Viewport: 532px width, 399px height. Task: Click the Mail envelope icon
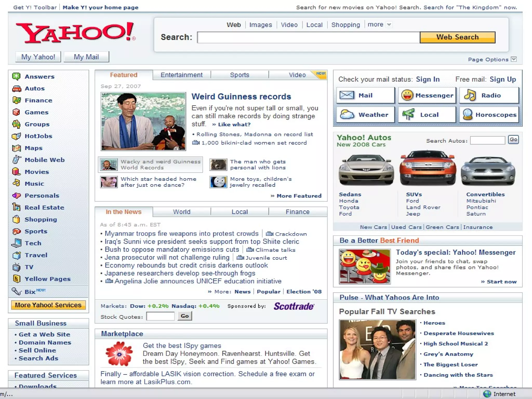[347, 95]
